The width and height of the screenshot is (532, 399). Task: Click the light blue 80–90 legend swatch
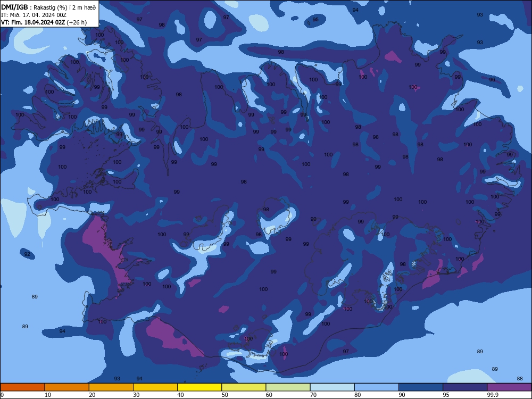pos(377,387)
